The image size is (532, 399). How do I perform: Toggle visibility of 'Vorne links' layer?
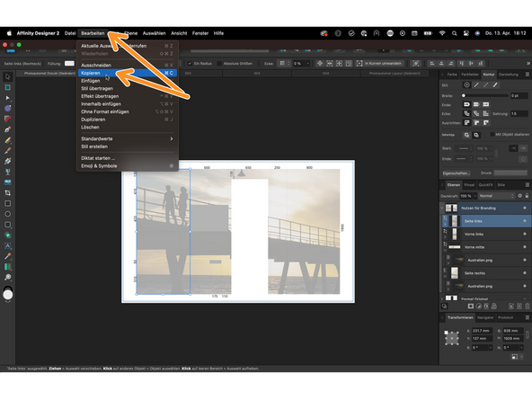tap(525, 235)
